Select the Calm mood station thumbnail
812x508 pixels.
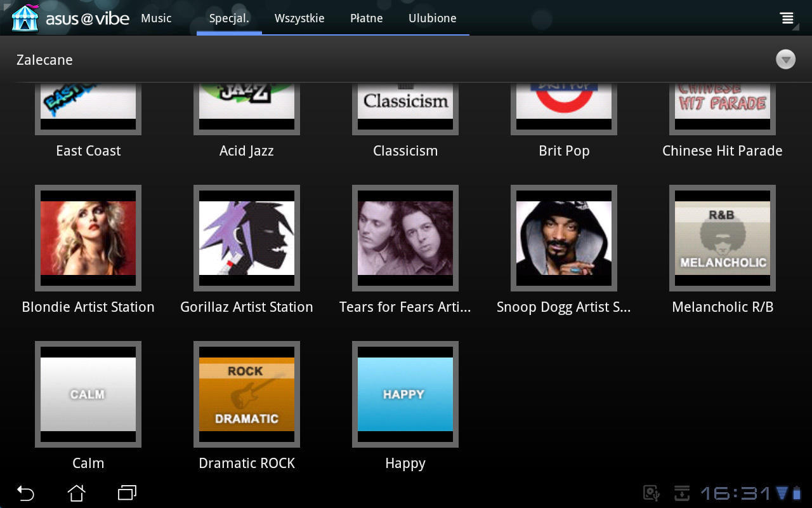click(x=88, y=394)
